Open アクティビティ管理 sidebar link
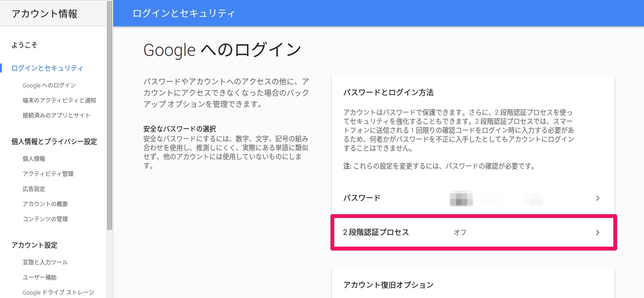644x298 pixels. (x=48, y=174)
